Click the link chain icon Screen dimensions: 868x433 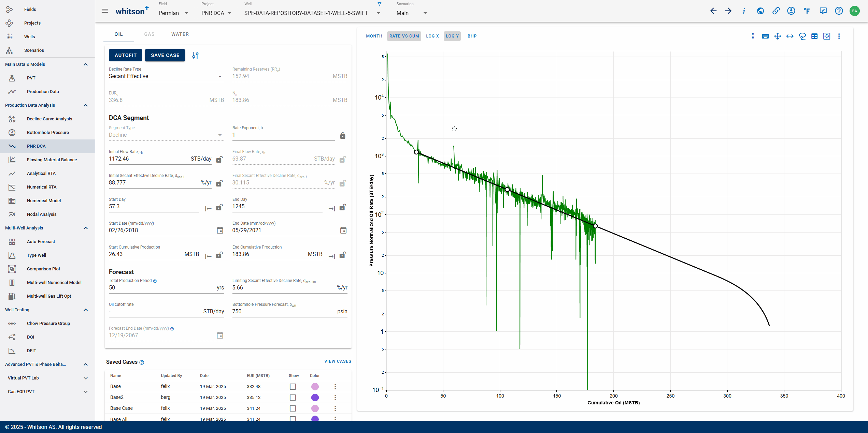pos(776,11)
